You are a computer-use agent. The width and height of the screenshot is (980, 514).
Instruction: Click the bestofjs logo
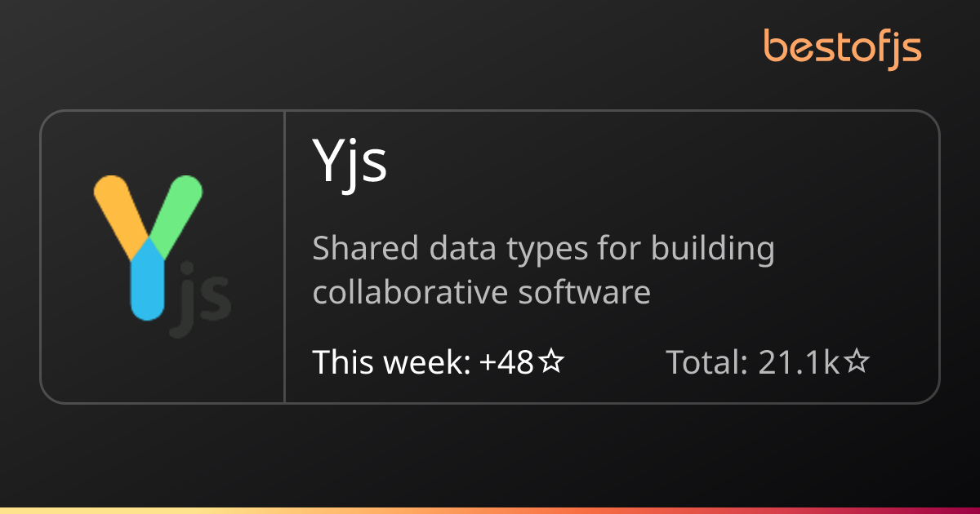pos(842,47)
